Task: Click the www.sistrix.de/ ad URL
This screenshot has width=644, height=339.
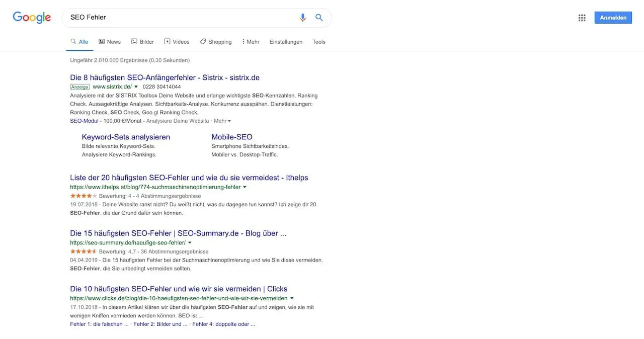Action: (x=112, y=87)
